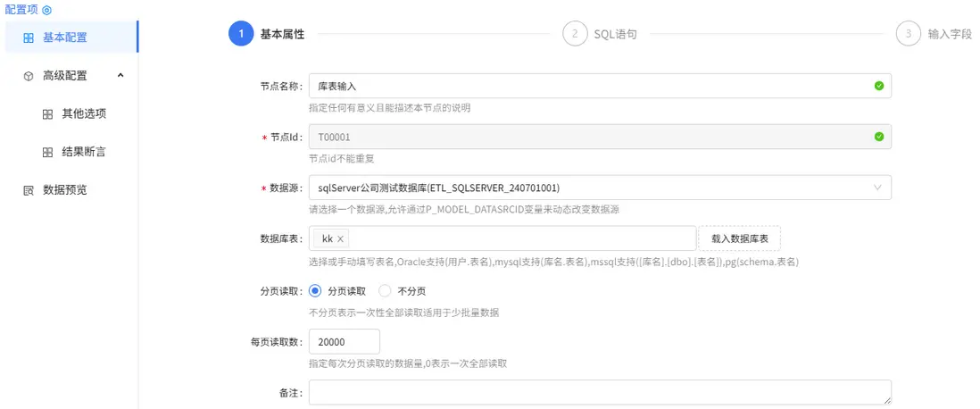Click the green check in 节点名称 field
This screenshot has height=409, width=980.
point(878,86)
